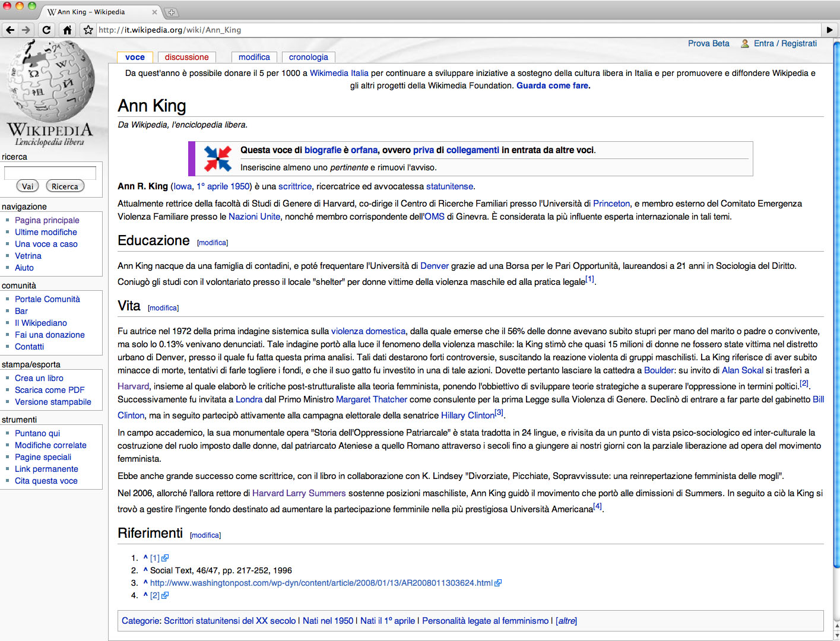Screen dimensions: 840x641
Task: Jump up via caret of reference 4
Action: click(x=145, y=595)
